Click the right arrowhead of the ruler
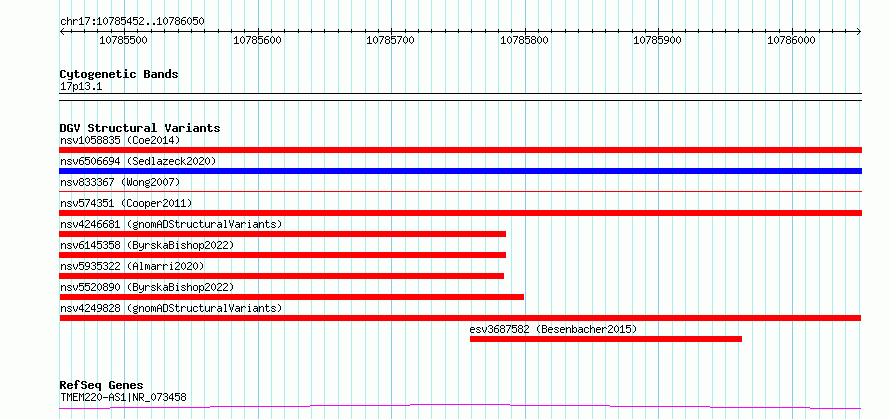 pos(859,32)
